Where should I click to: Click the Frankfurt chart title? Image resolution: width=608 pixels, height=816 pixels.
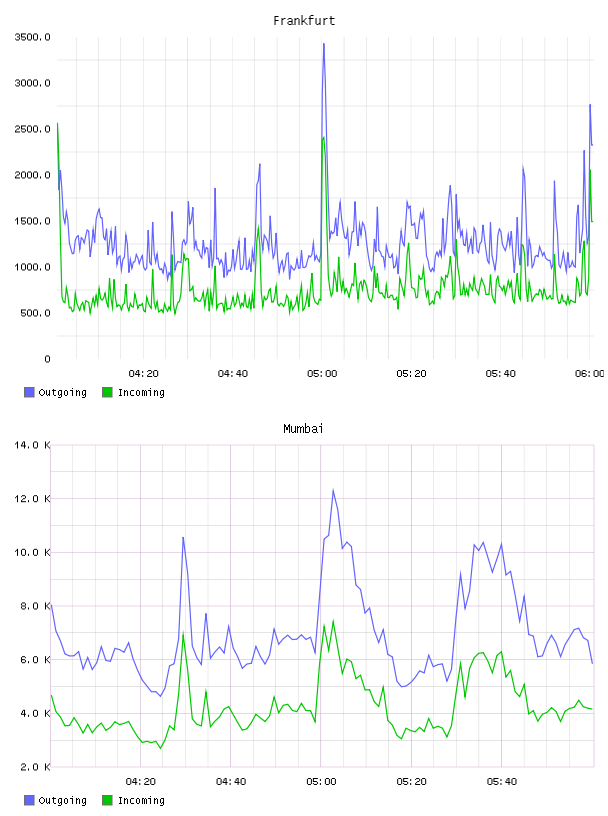pos(304,21)
